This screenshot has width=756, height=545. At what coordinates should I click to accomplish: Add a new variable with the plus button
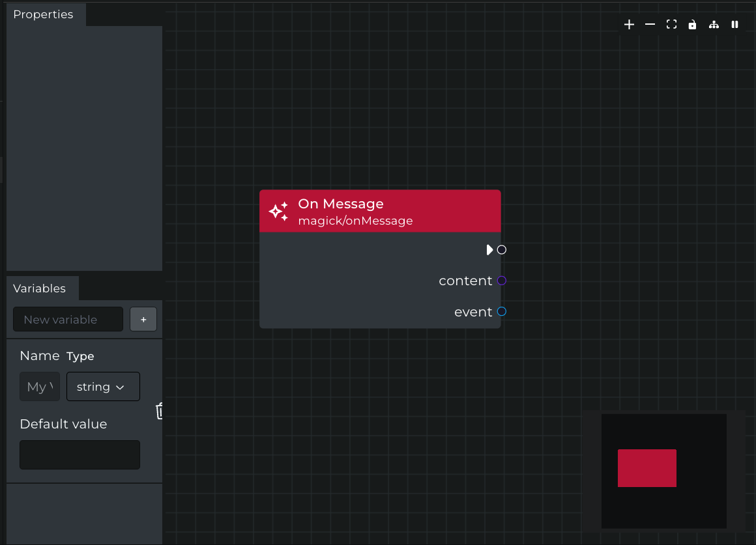pyautogui.click(x=143, y=319)
